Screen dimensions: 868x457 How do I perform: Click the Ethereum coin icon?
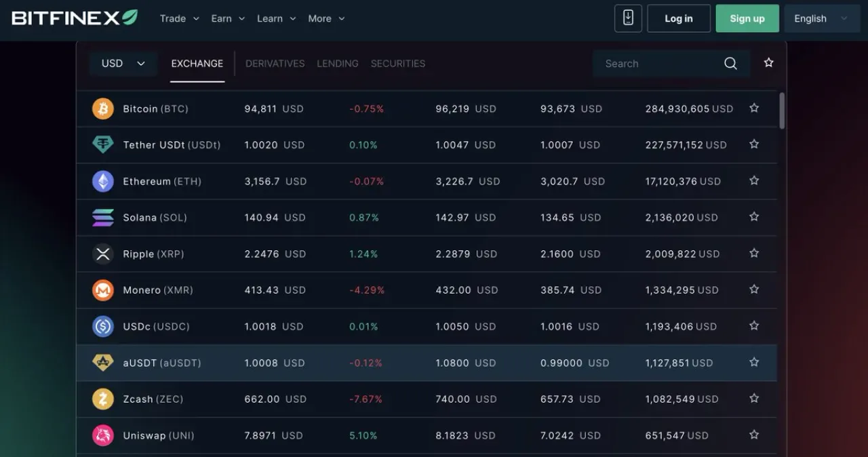(x=103, y=181)
